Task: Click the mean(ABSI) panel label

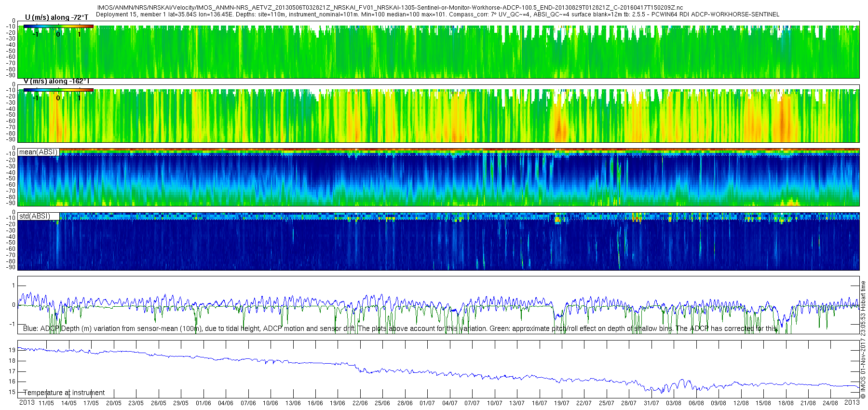Action: coord(38,152)
